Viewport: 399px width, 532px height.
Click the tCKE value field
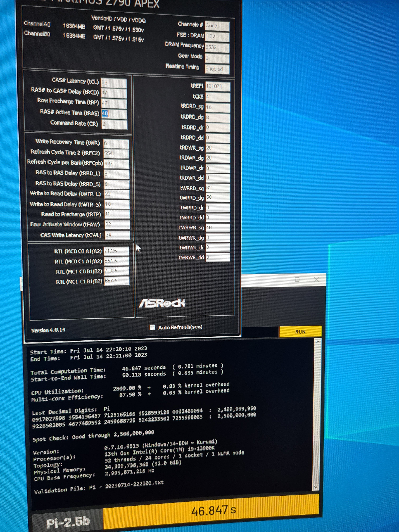click(218, 97)
